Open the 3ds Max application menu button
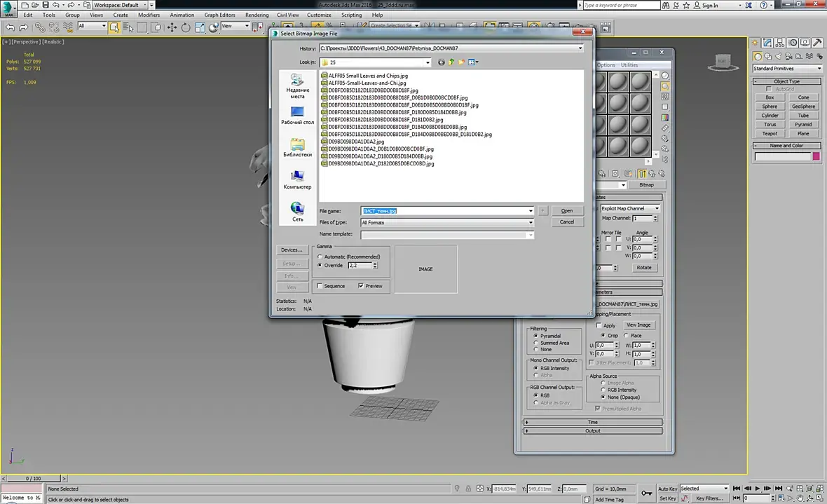 (x=9, y=9)
